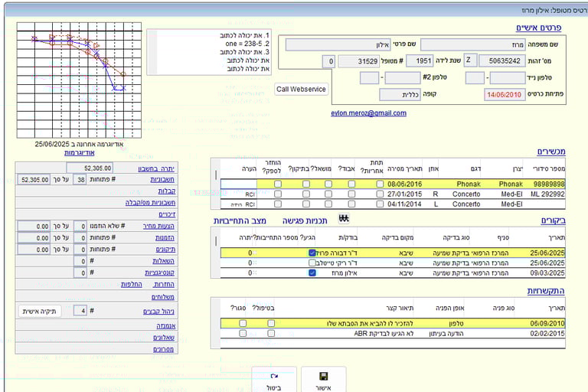Screen dimensions: 588x392
Task: Click the תאריך מסירה column header
Action: coord(404,168)
